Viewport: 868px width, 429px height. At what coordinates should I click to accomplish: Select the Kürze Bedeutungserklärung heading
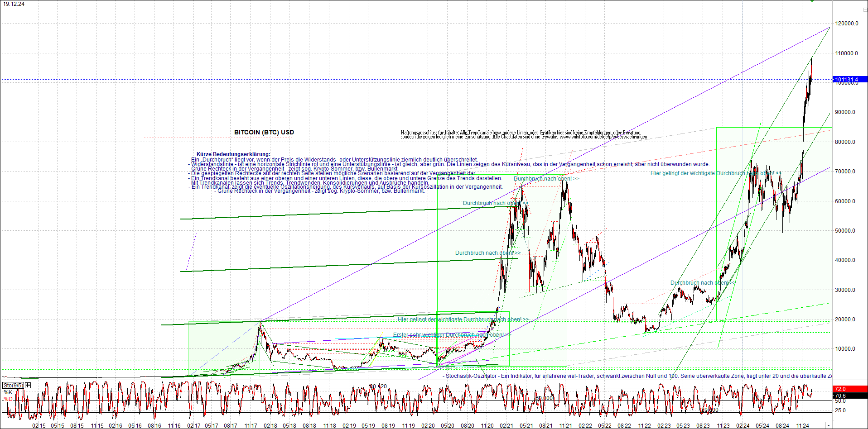233,154
